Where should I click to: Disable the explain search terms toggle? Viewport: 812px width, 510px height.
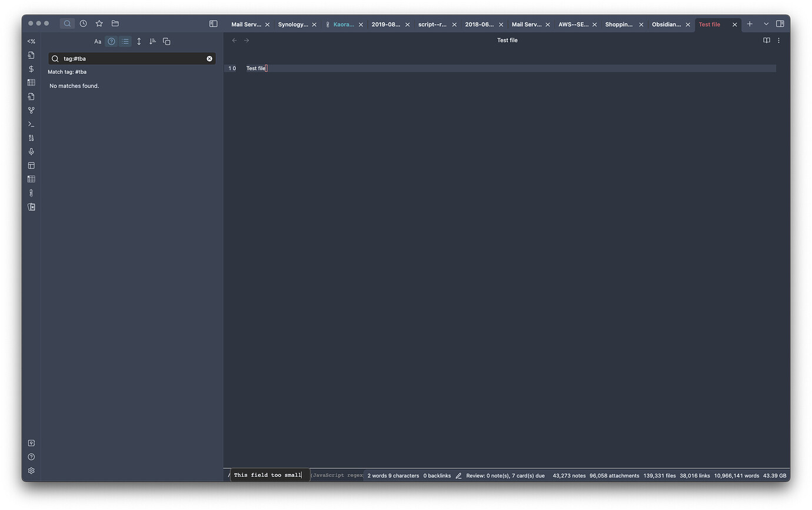(x=111, y=41)
